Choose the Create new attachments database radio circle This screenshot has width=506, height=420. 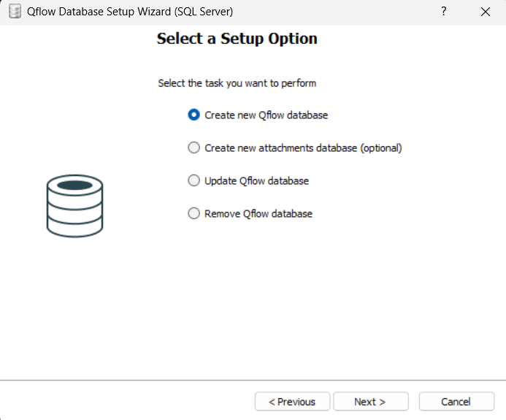(193, 148)
